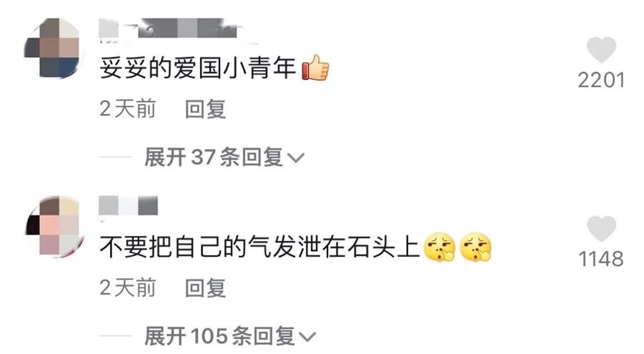
Task: Open the second commenter's pixelated avatar
Action: pos(54,226)
